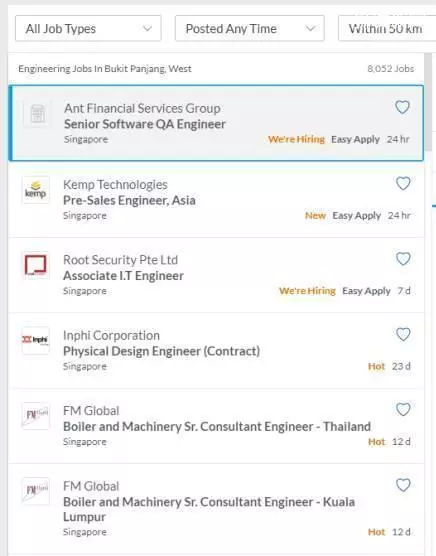Screen dimensions: 436x556
Task: Expand the Posted Any Time filter
Action: click(x=250, y=28)
